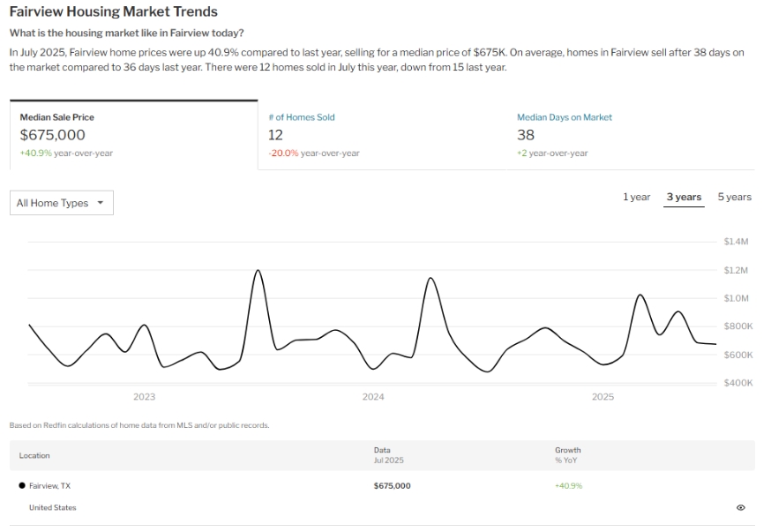Open the All Home Types dropdown
The height and width of the screenshot is (532, 771).
(x=61, y=203)
